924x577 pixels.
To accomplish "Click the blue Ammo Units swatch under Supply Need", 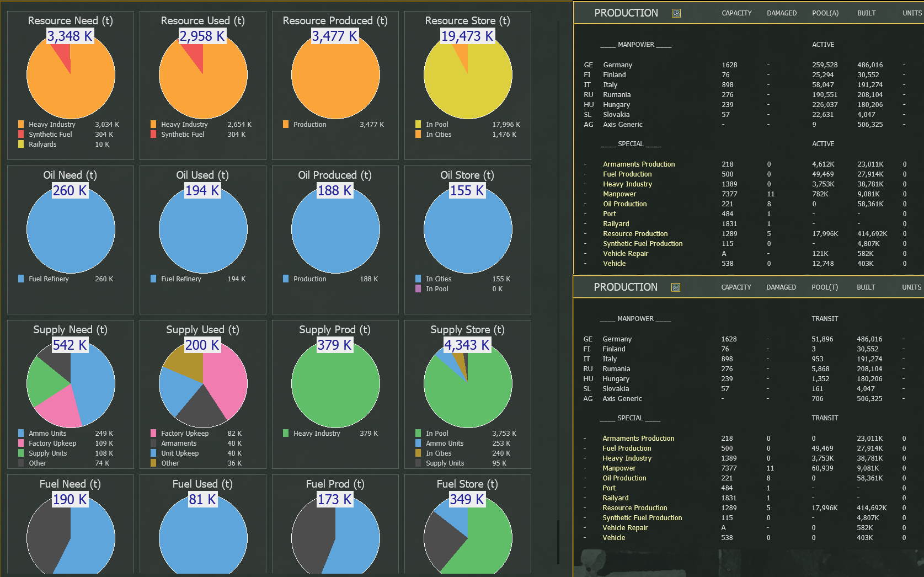I will pyautogui.click(x=21, y=434).
